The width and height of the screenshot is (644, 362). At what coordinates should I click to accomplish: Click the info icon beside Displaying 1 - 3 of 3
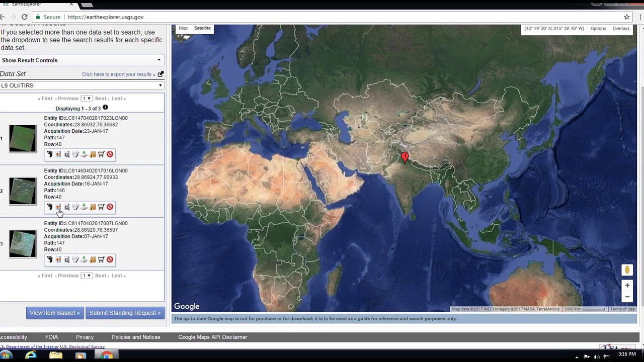(105, 108)
